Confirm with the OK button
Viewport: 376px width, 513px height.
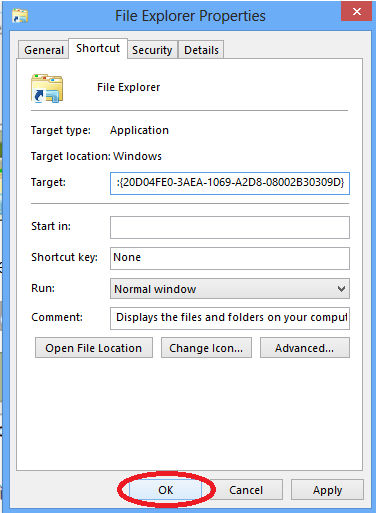coord(166,490)
